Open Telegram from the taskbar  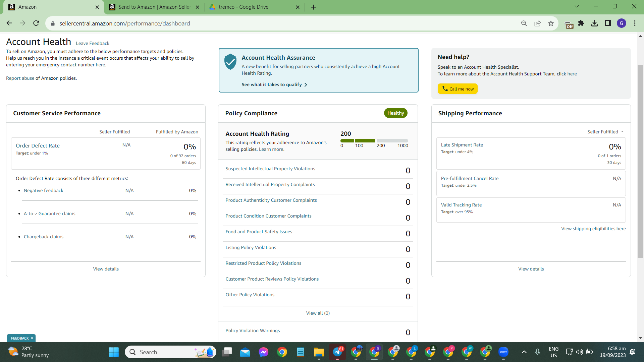(x=337, y=352)
